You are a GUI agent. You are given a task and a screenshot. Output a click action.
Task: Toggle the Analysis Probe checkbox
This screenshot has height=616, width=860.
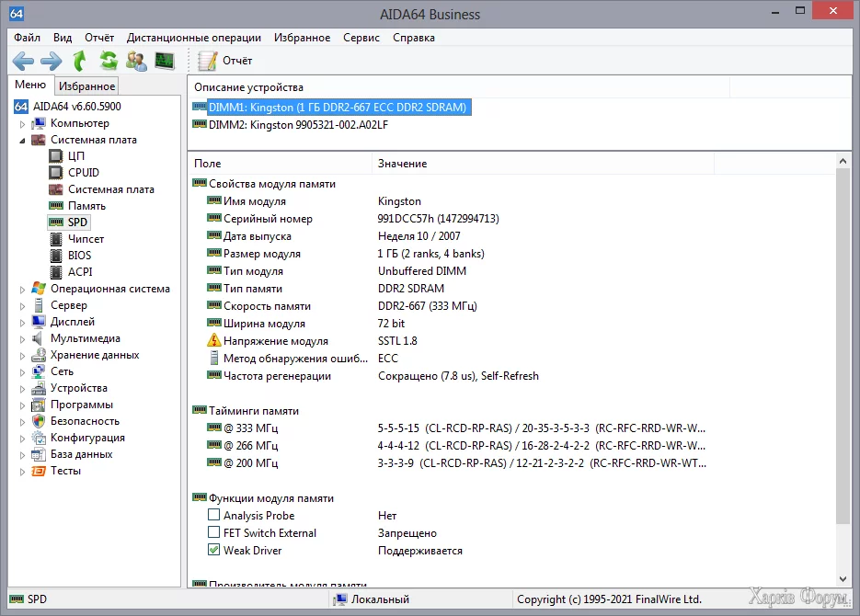tap(214, 516)
